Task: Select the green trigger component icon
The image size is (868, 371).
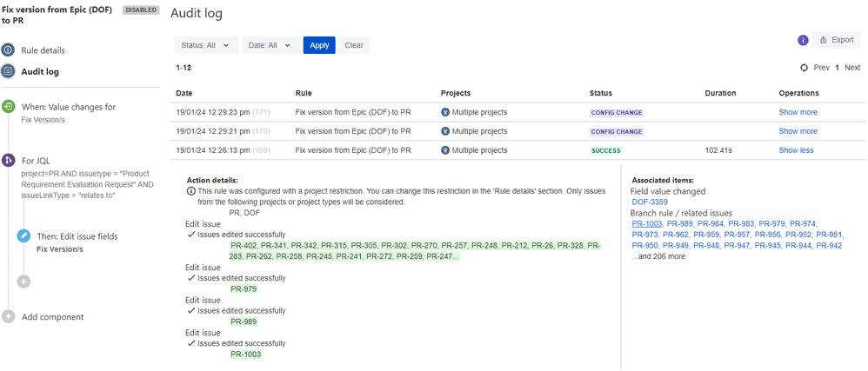Action: coord(8,106)
